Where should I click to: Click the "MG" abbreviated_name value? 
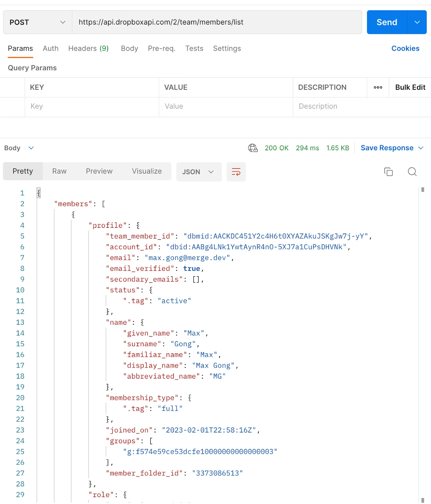(x=217, y=376)
